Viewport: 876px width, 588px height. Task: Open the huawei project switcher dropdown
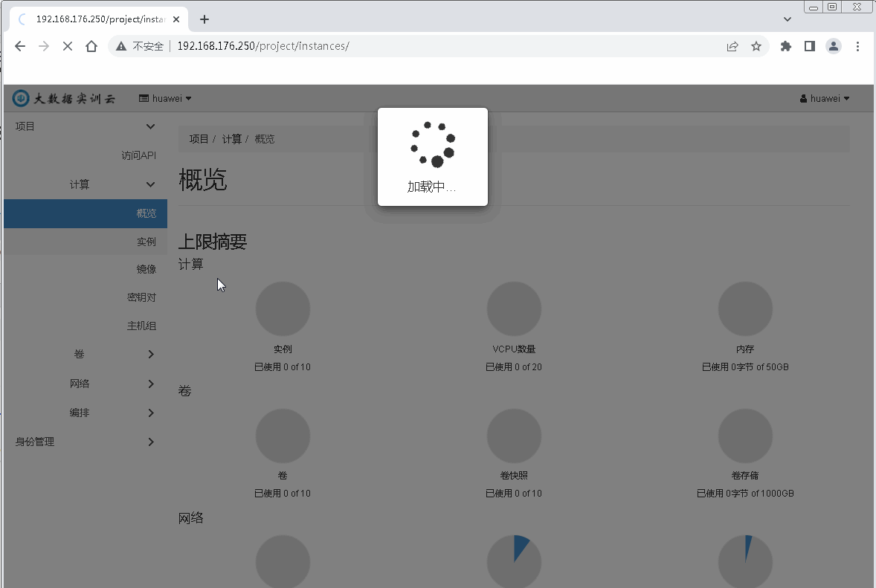click(x=165, y=97)
